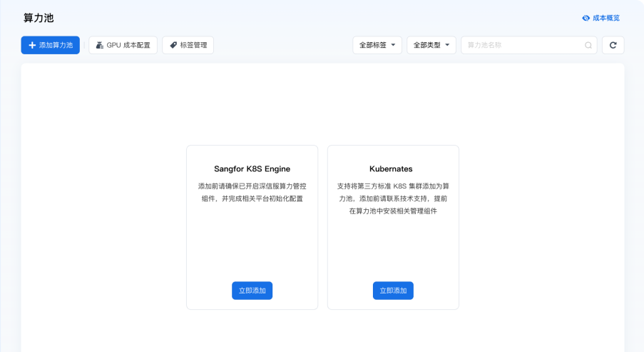Click text 组件，并完成相关平台初始化配置
Viewport: 644px width, 352px height.
point(252,198)
